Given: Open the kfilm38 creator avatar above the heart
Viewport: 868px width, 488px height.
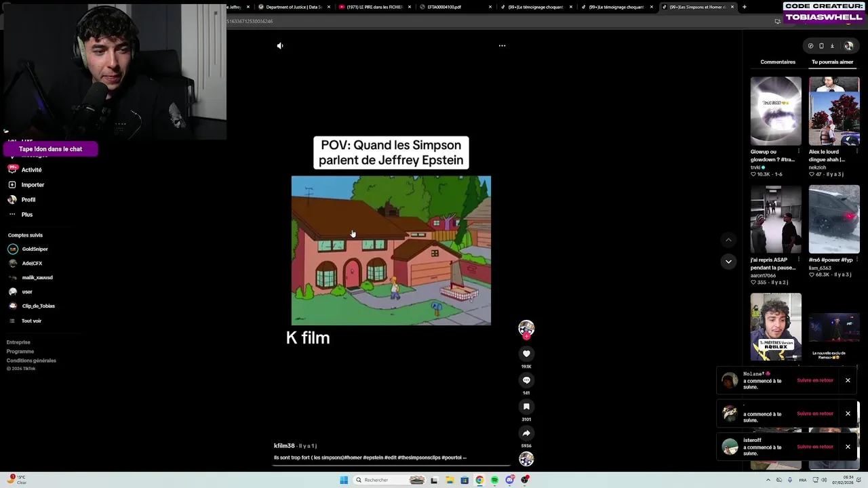Looking at the screenshot, I should pyautogui.click(x=526, y=328).
